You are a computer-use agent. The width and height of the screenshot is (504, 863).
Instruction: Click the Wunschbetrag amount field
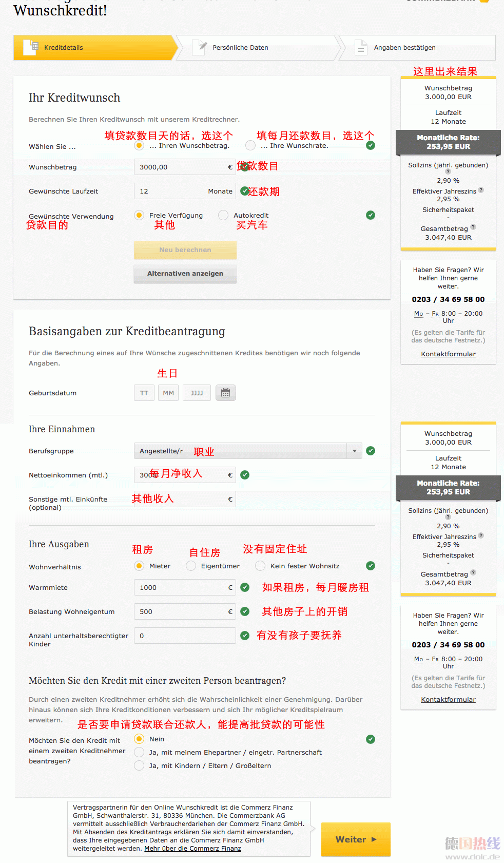click(185, 167)
